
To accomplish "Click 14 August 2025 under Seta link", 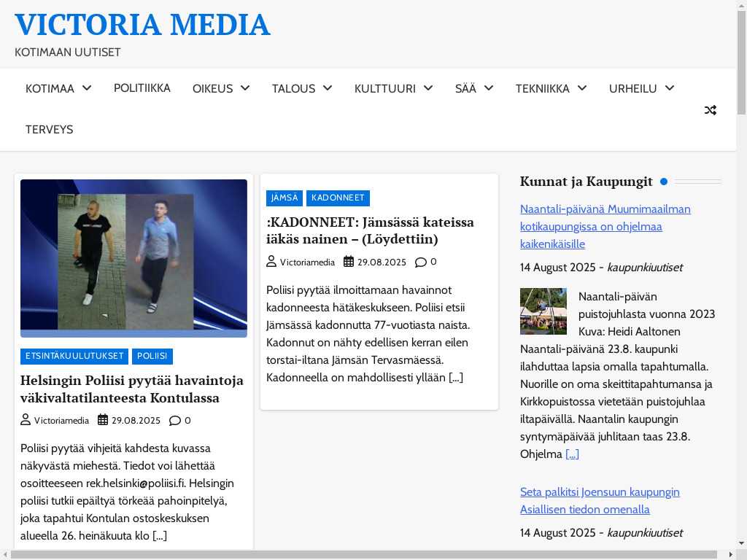I will [x=558, y=532].
